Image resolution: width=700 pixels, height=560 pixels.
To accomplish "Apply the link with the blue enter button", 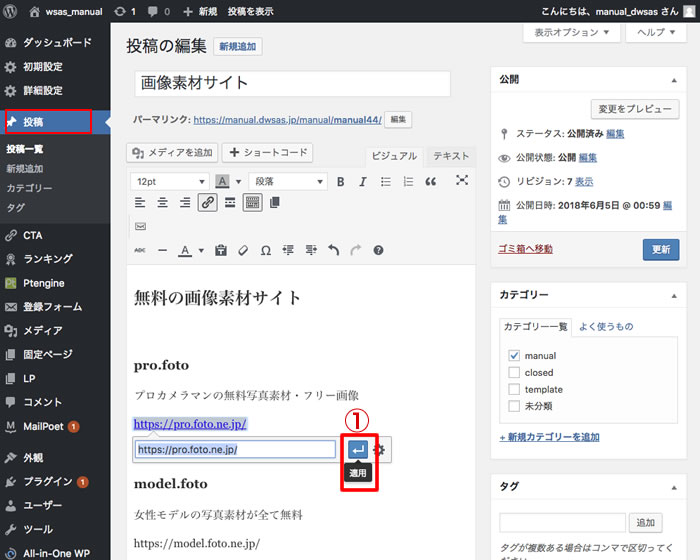I will coord(357,450).
